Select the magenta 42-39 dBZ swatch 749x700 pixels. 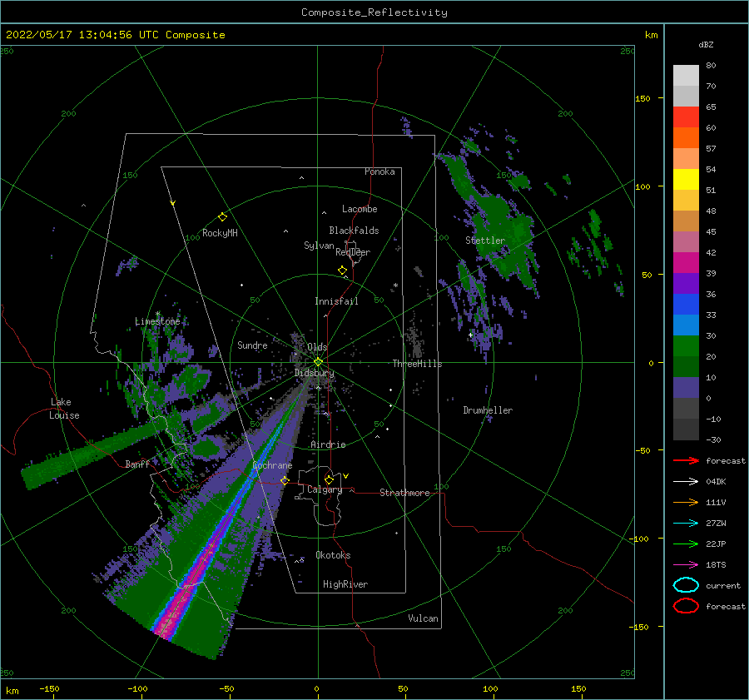coord(686,263)
